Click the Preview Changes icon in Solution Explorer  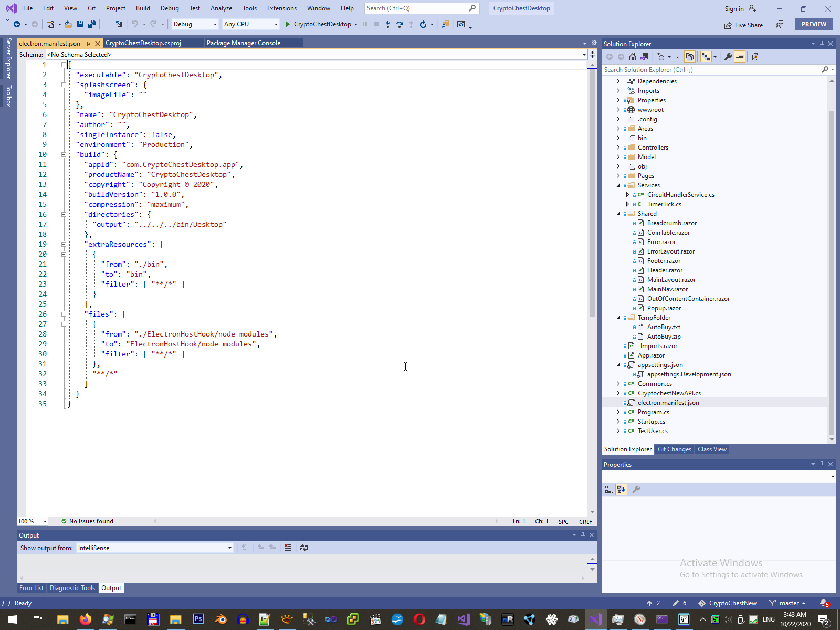pyautogui.click(x=755, y=57)
